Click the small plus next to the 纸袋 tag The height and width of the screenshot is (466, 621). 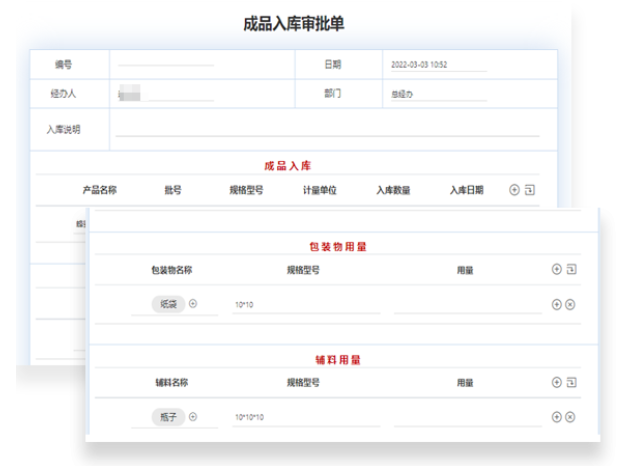tap(193, 304)
